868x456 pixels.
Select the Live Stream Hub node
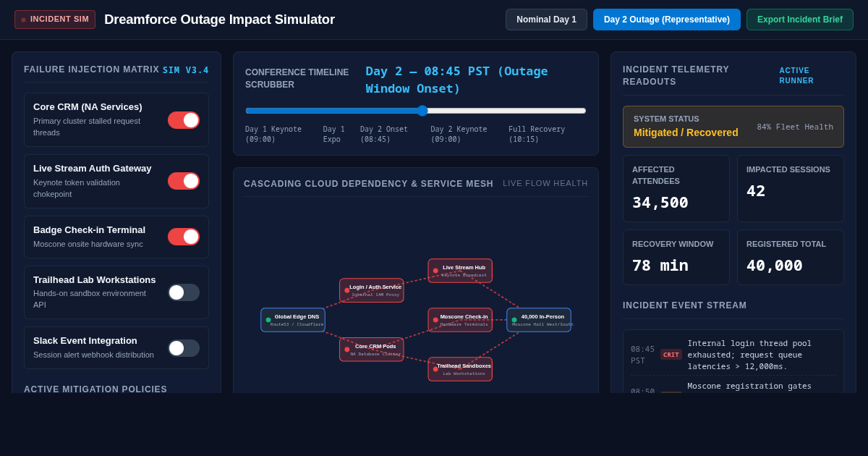pyautogui.click(x=460, y=271)
